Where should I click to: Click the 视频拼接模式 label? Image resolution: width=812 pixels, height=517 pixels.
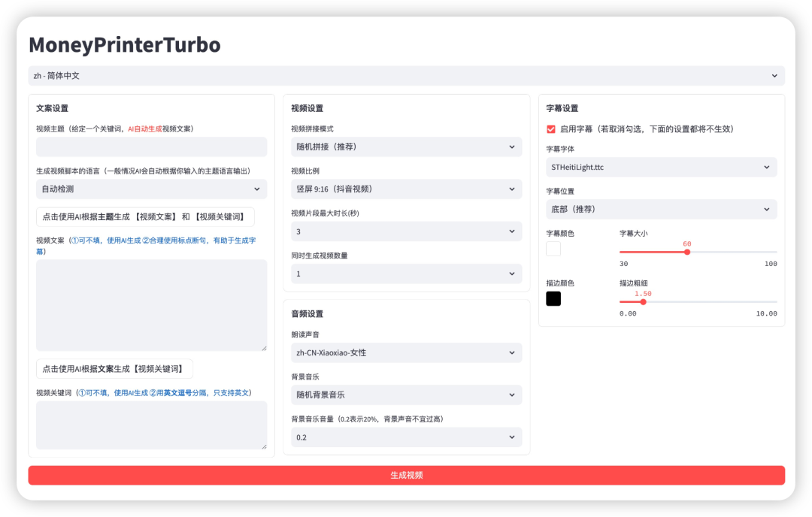pyautogui.click(x=312, y=128)
